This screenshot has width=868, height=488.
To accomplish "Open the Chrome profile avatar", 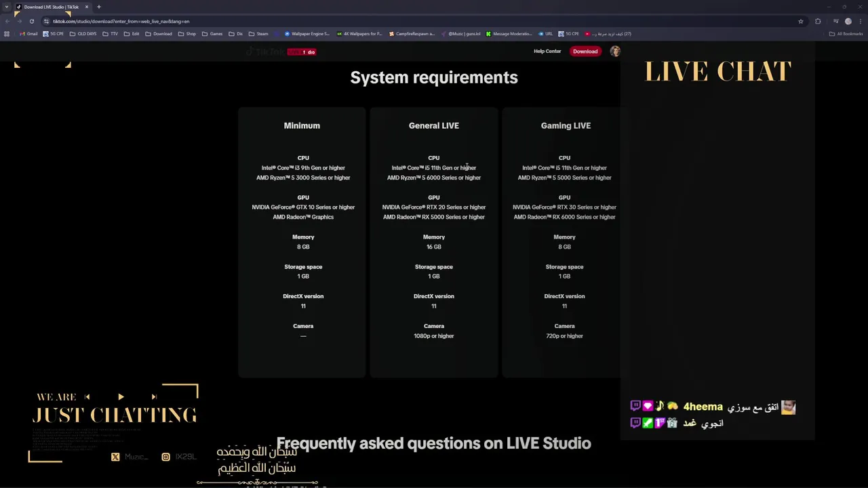I will tap(848, 21).
